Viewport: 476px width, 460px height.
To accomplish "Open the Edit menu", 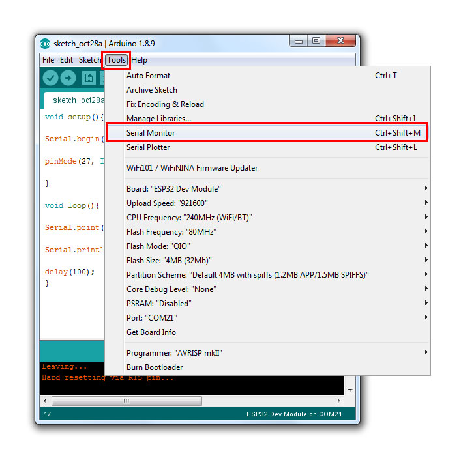I will [66, 60].
